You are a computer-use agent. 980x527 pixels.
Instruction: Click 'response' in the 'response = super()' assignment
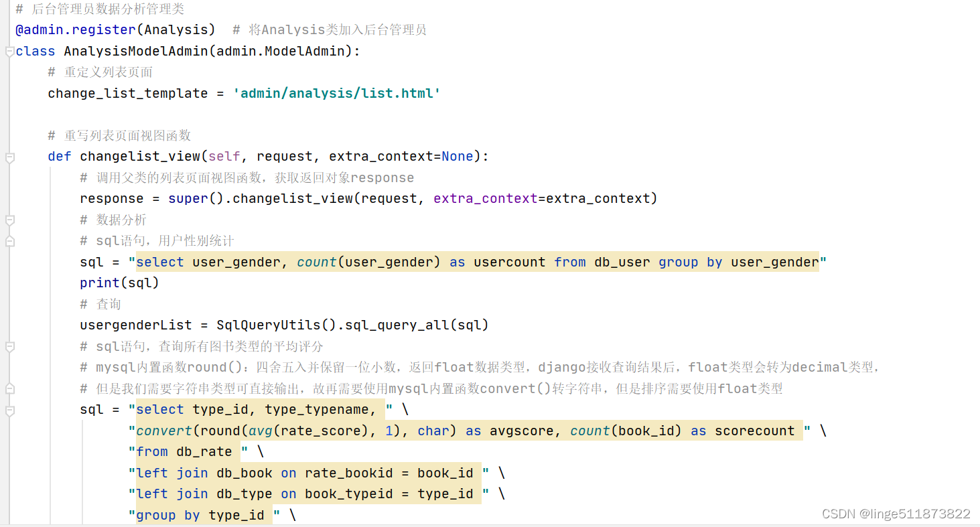click(x=112, y=199)
